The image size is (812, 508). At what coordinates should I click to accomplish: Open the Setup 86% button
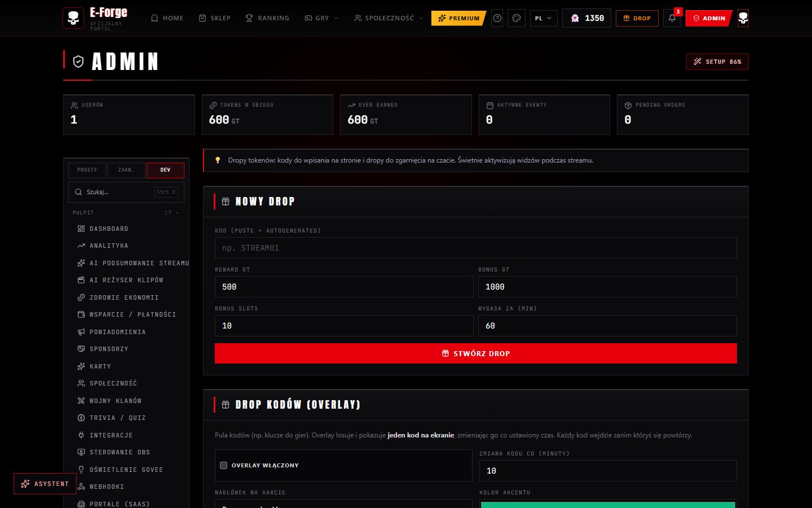(717, 62)
